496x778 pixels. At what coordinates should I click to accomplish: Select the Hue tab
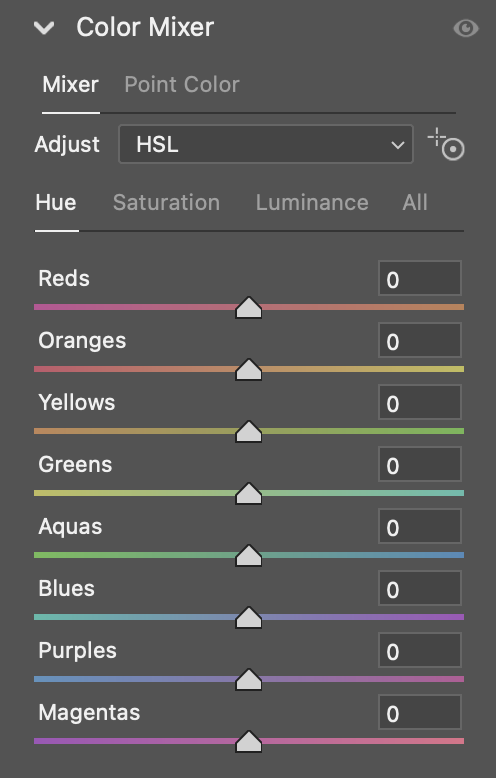(56, 202)
